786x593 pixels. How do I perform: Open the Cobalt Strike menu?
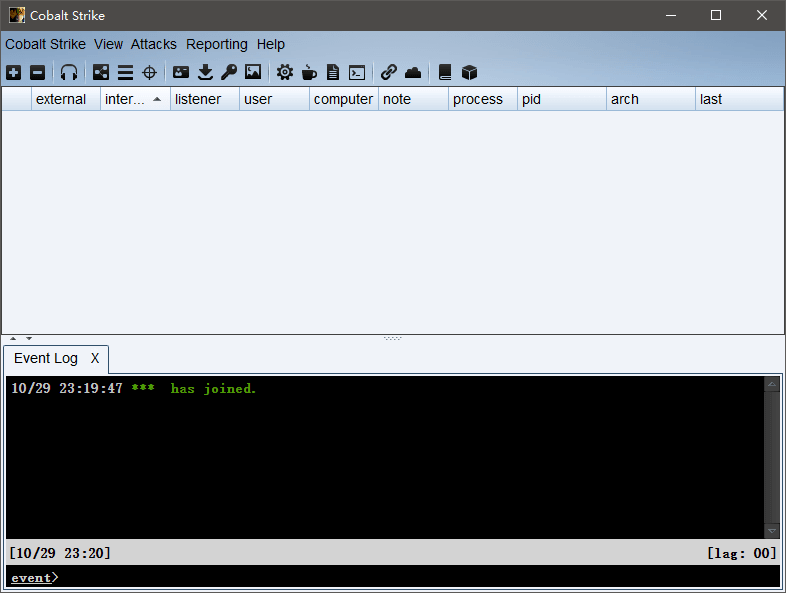(x=46, y=44)
